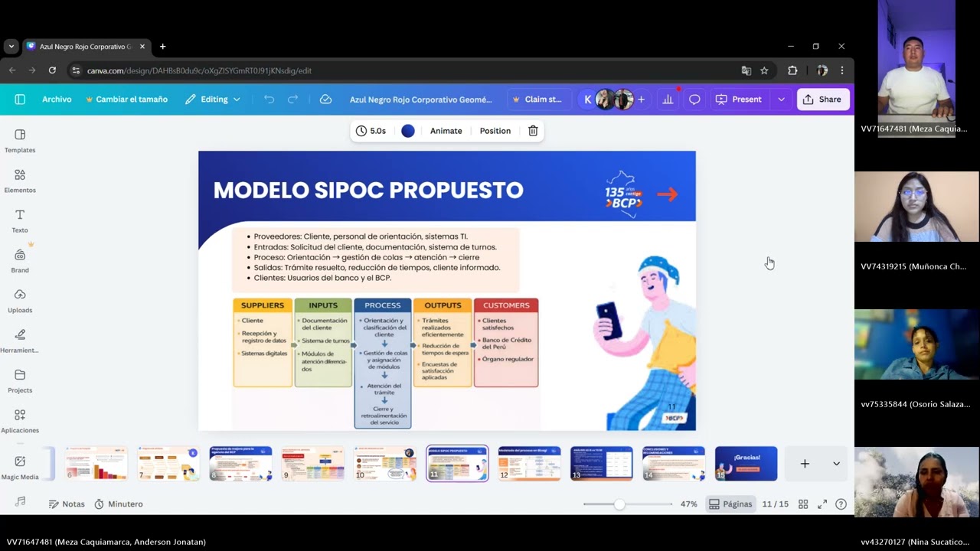
Task: Add collaborator with plus icon
Action: tap(641, 99)
